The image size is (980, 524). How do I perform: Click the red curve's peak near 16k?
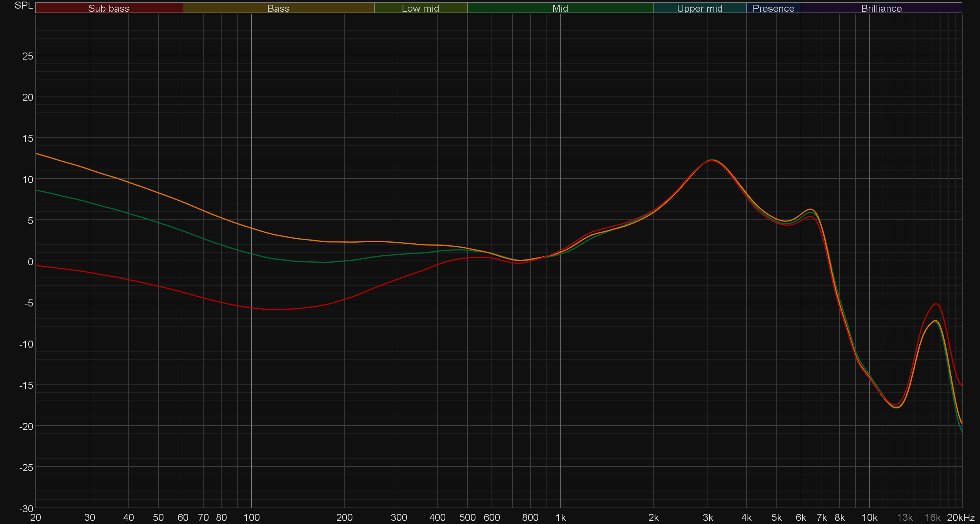click(936, 304)
